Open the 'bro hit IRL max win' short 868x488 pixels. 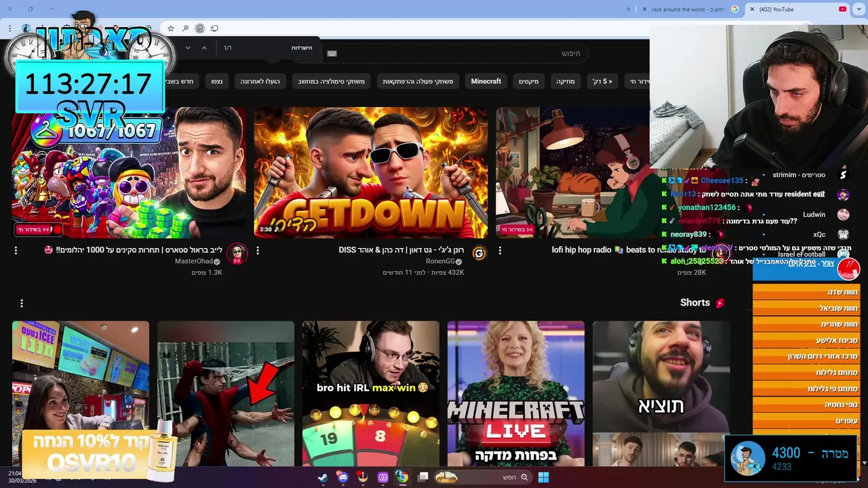(x=371, y=394)
